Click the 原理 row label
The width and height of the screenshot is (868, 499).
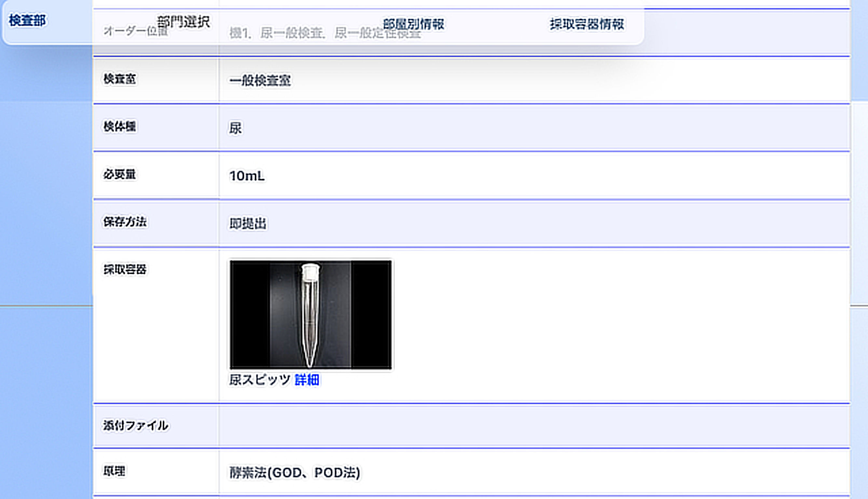[x=114, y=471]
